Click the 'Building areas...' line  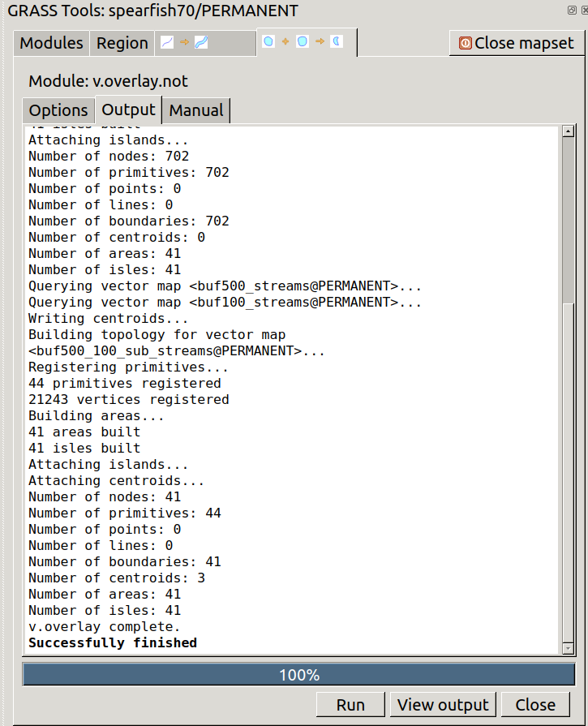coord(97,415)
